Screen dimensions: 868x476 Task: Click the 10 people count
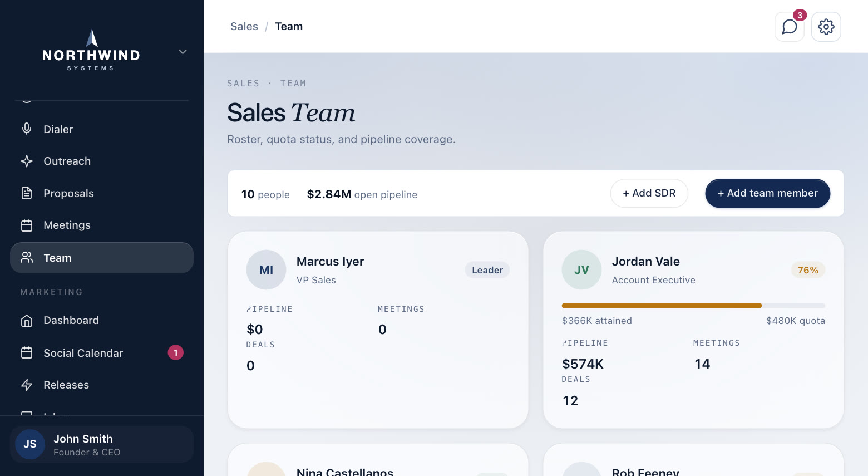[x=265, y=194]
